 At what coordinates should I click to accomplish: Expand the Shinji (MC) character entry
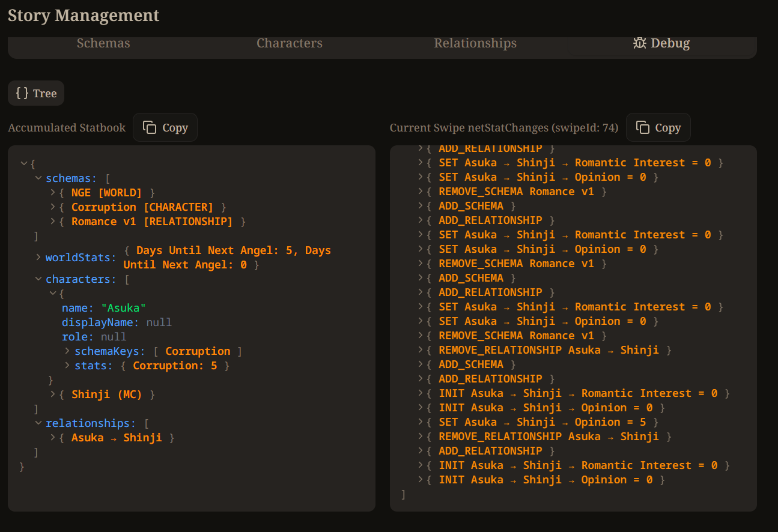[x=54, y=394]
